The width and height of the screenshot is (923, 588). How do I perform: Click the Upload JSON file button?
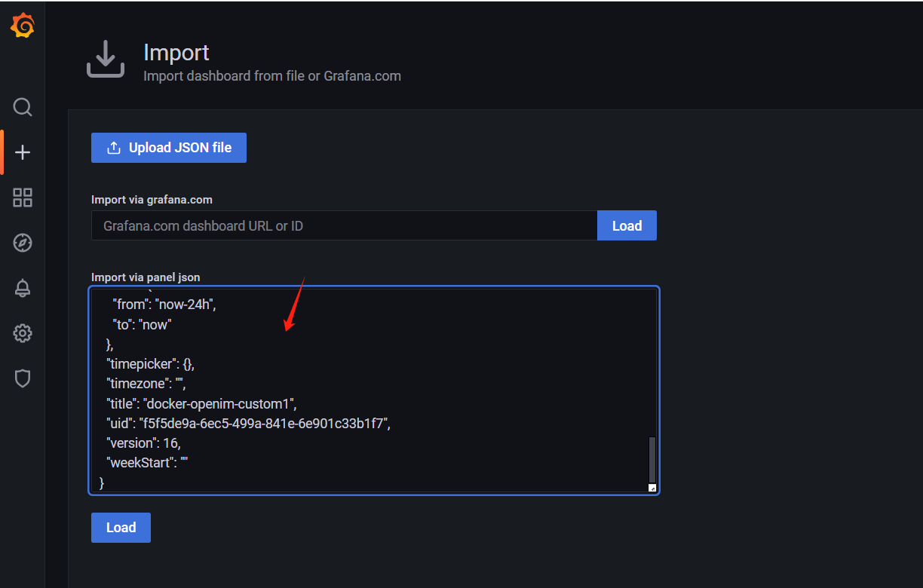pos(169,148)
